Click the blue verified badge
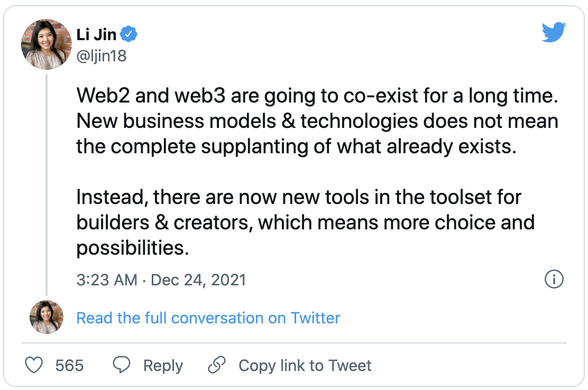The height and width of the screenshot is (390, 588). coord(129,35)
